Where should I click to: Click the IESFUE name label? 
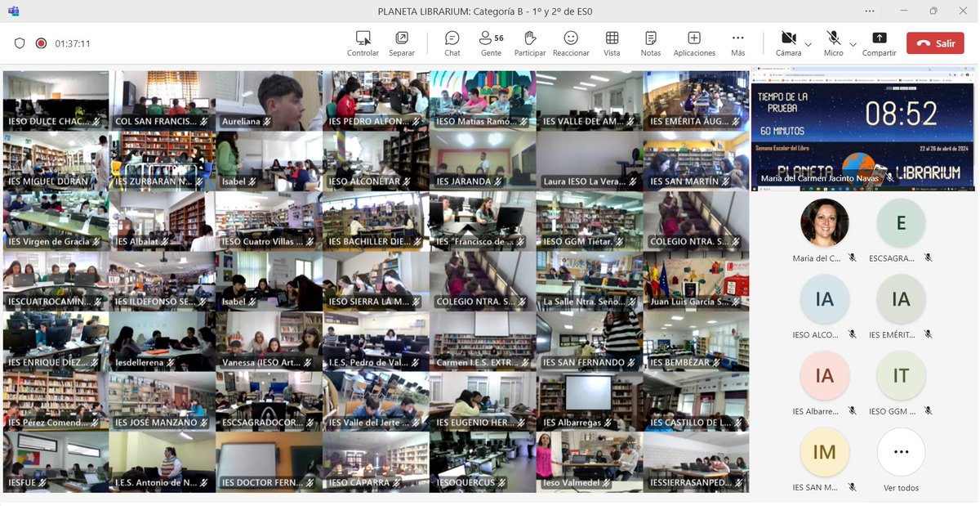coord(23,483)
